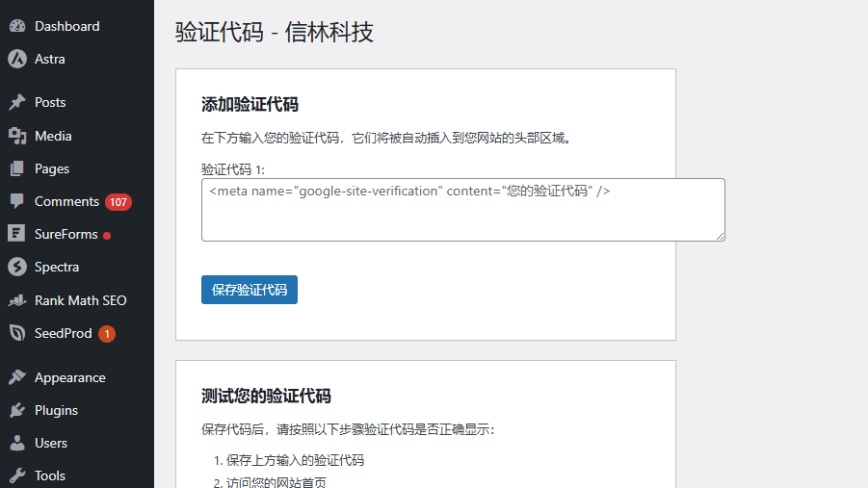The width and height of the screenshot is (868, 488).
Task: Go to SeedProd menu label
Action: 64,333
